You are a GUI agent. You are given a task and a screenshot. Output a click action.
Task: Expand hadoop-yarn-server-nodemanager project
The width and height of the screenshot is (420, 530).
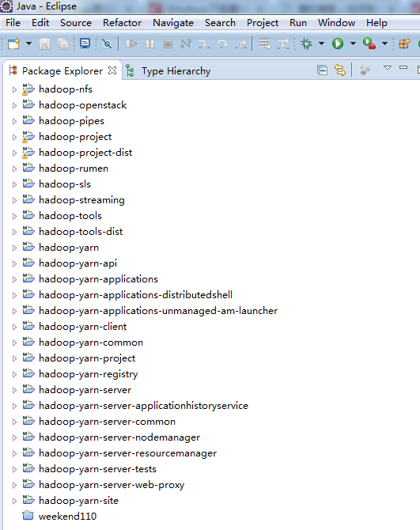coord(14,437)
